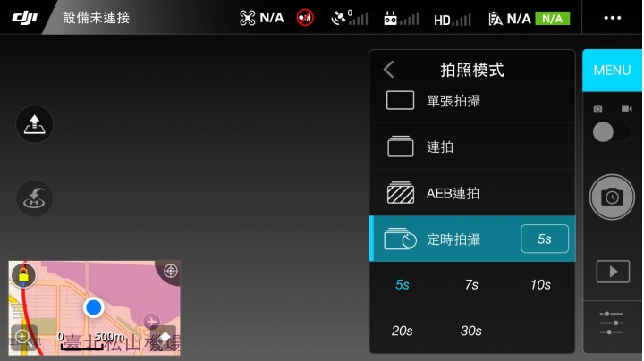Tap the timed-shot shutter button
Screen dimensions: 644x361
(612, 197)
